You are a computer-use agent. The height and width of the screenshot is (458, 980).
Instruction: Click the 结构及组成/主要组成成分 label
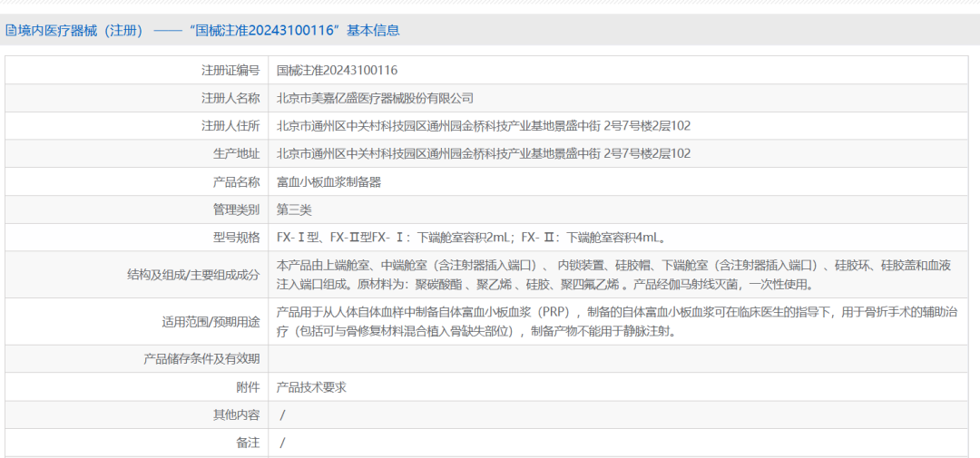pos(193,274)
